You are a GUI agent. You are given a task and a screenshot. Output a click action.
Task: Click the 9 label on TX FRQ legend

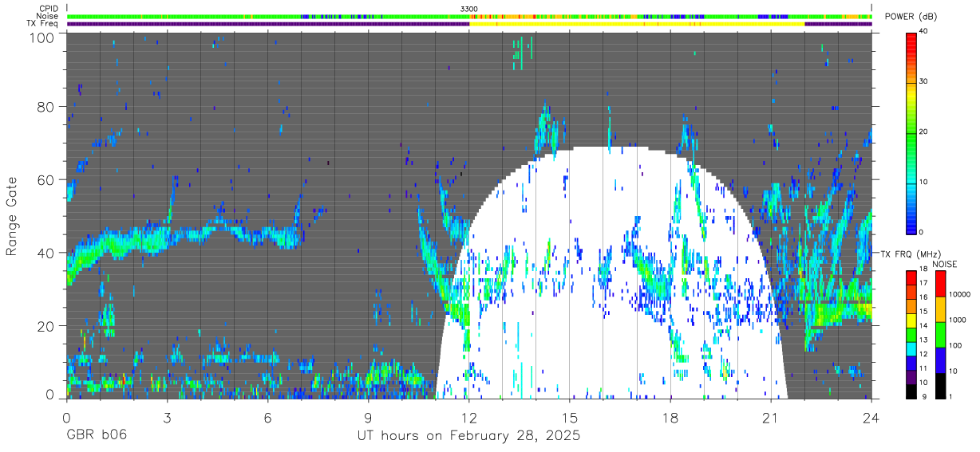click(923, 396)
